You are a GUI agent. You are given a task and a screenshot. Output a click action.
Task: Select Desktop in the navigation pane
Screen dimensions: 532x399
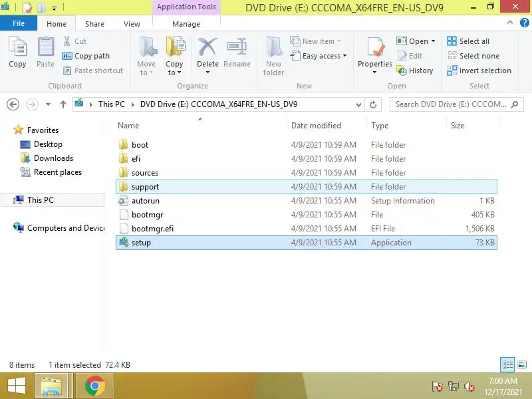[x=48, y=144]
